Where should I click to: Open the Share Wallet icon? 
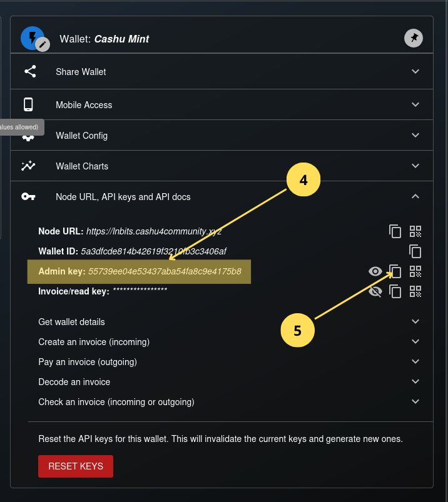tap(30, 71)
